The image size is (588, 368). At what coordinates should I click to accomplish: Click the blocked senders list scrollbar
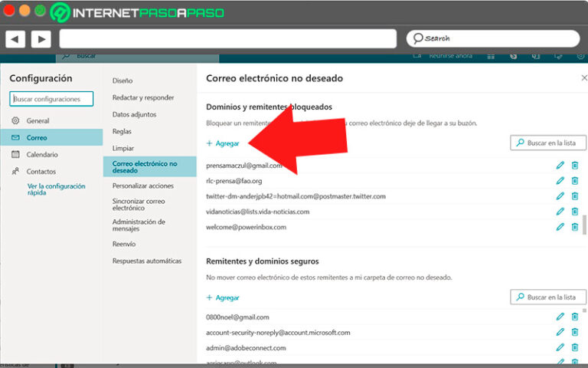584,225
